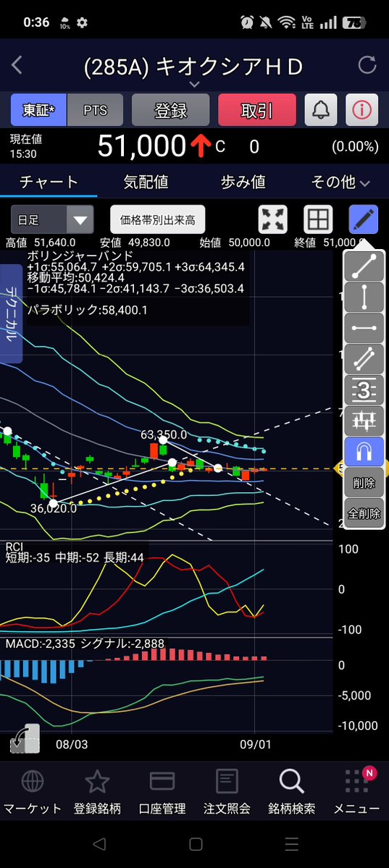
Task: Tap the ボリンジャーバンド indicator label
Action: click(x=80, y=256)
